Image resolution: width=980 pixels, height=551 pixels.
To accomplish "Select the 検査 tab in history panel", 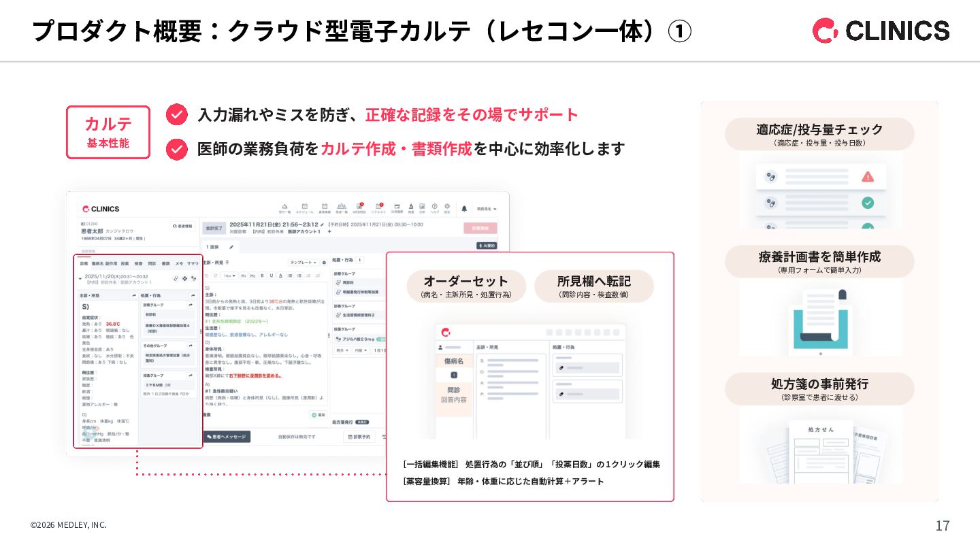I will click(138, 263).
